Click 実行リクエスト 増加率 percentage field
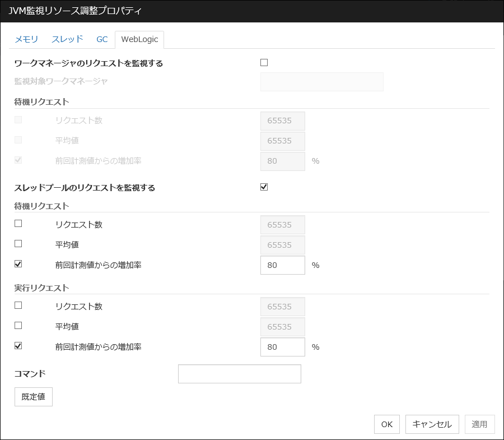 click(x=282, y=347)
